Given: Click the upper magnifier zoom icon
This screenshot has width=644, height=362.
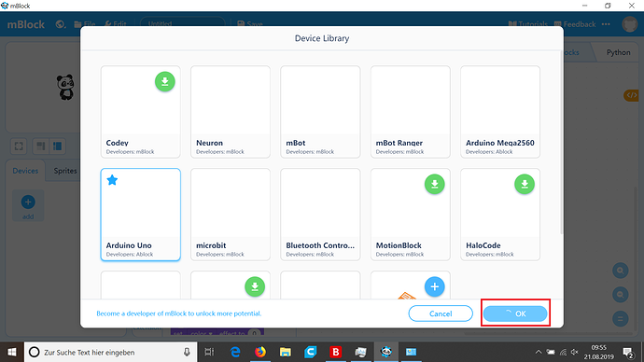Looking at the screenshot, I should (620, 271).
